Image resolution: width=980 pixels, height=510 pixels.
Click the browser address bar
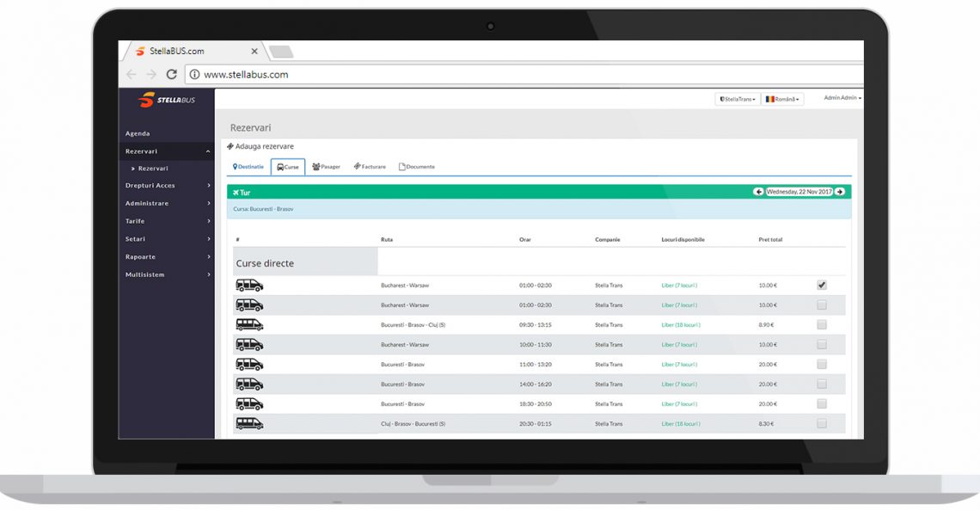(524, 74)
